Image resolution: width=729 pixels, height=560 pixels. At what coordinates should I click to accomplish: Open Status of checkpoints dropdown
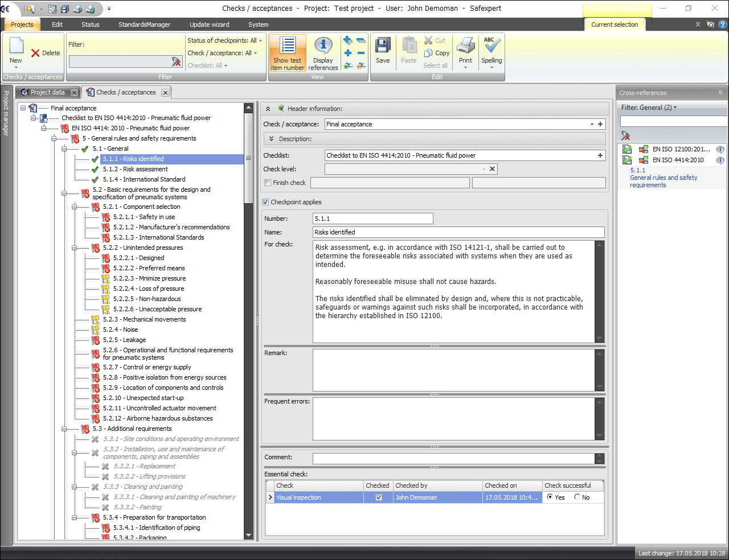click(225, 40)
